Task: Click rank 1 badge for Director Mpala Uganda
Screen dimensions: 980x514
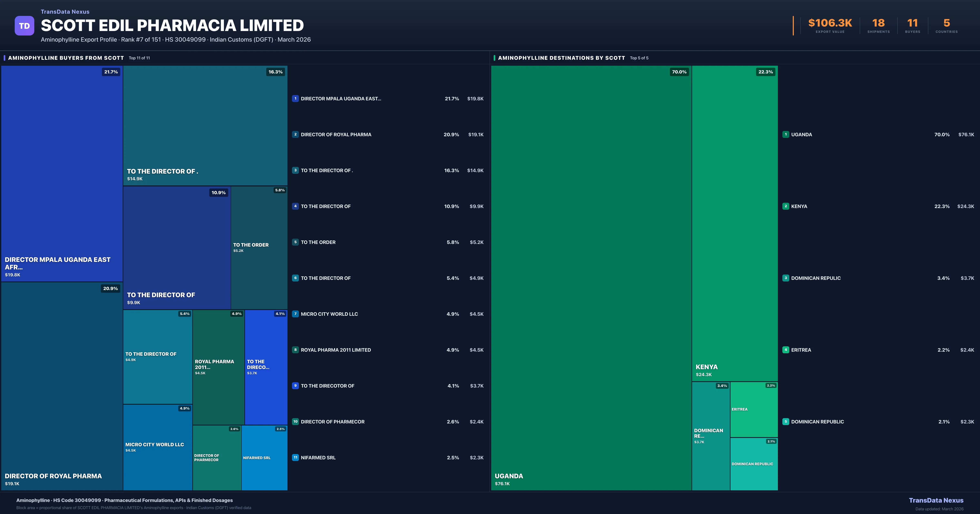Action: pos(295,99)
